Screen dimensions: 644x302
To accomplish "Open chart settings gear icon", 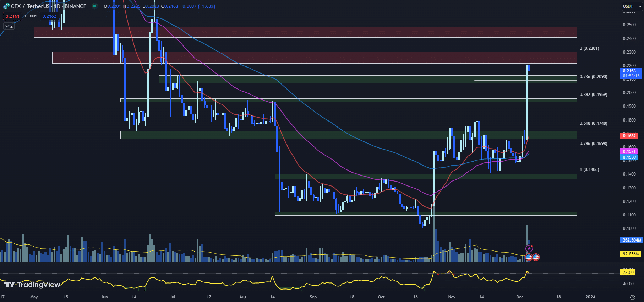I will [x=632, y=297].
